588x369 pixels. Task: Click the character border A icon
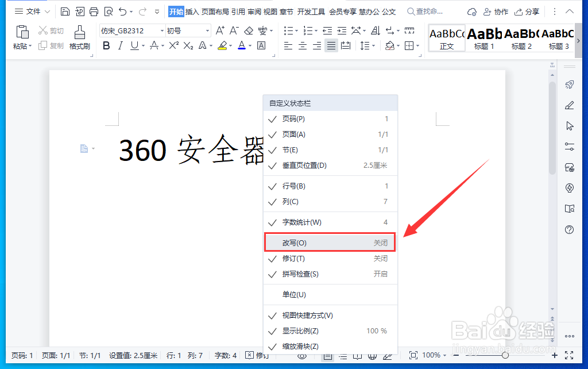point(261,46)
